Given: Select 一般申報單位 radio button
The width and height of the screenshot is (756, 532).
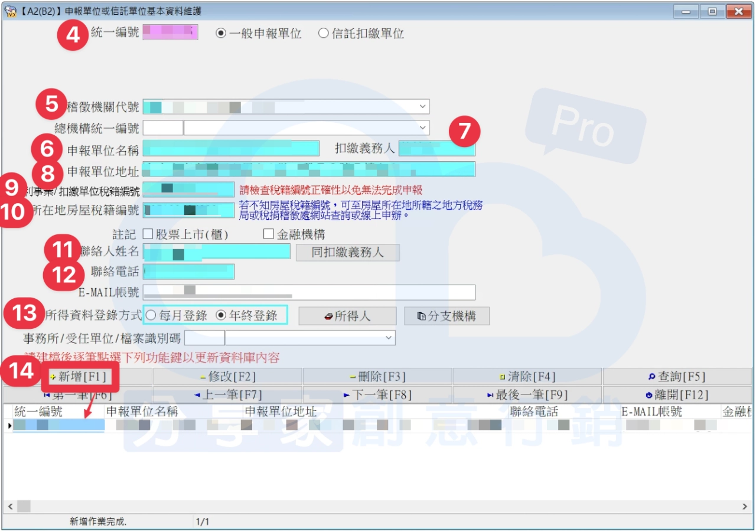Looking at the screenshot, I should (x=221, y=34).
